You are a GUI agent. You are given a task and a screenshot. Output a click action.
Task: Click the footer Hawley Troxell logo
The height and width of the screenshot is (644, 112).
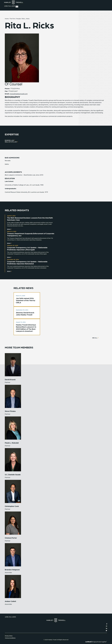coord(56,620)
